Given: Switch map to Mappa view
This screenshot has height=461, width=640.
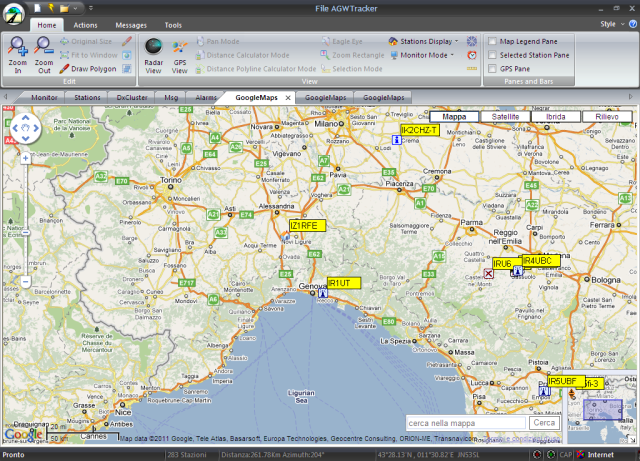Looking at the screenshot, I should 454,117.
